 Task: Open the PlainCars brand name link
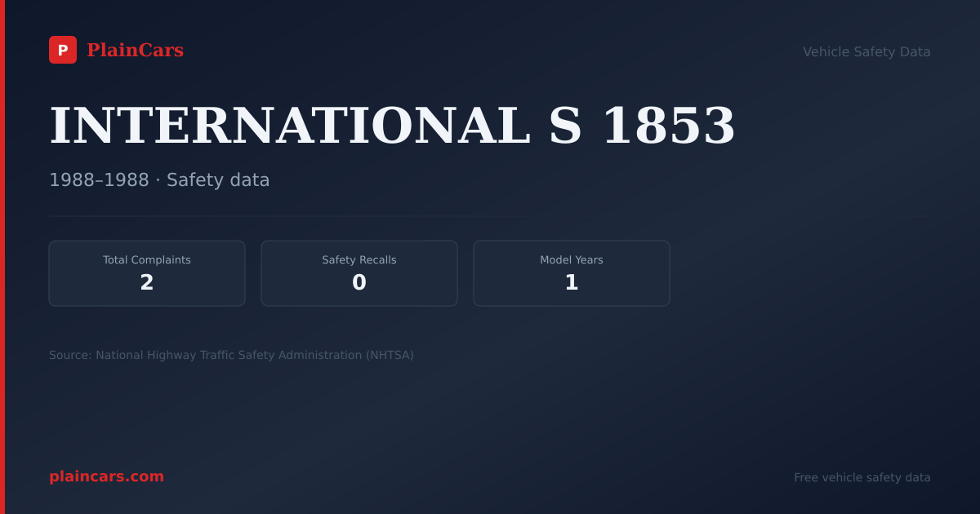[x=135, y=51]
